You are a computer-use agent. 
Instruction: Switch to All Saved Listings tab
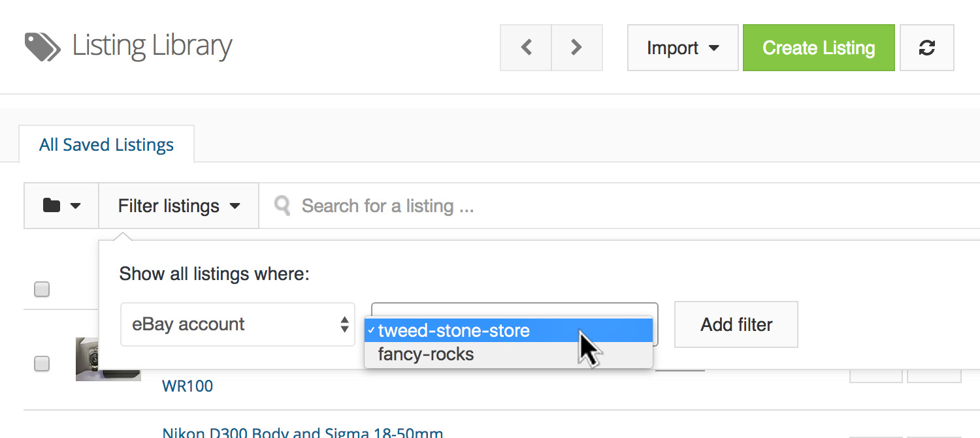106,144
